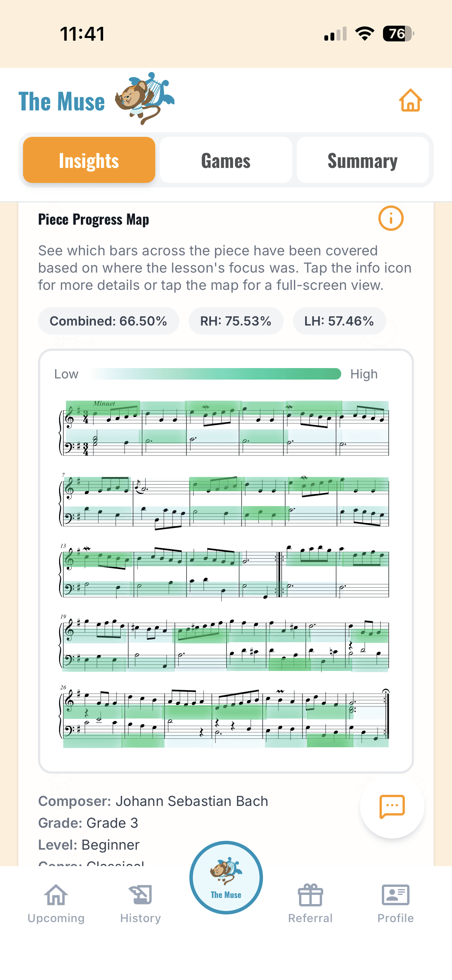Screen dimensions: 452x980
Task: Select the RH: 75.53% chip
Action: coord(236,321)
